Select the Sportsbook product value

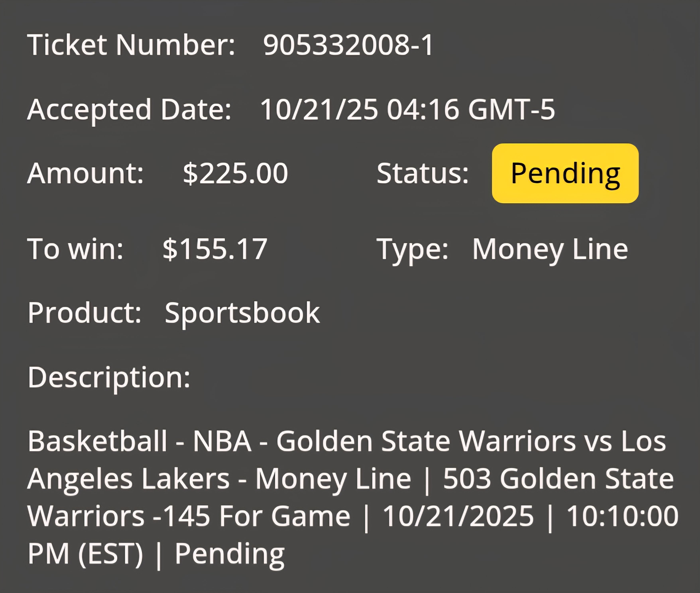[x=242, y=313]
